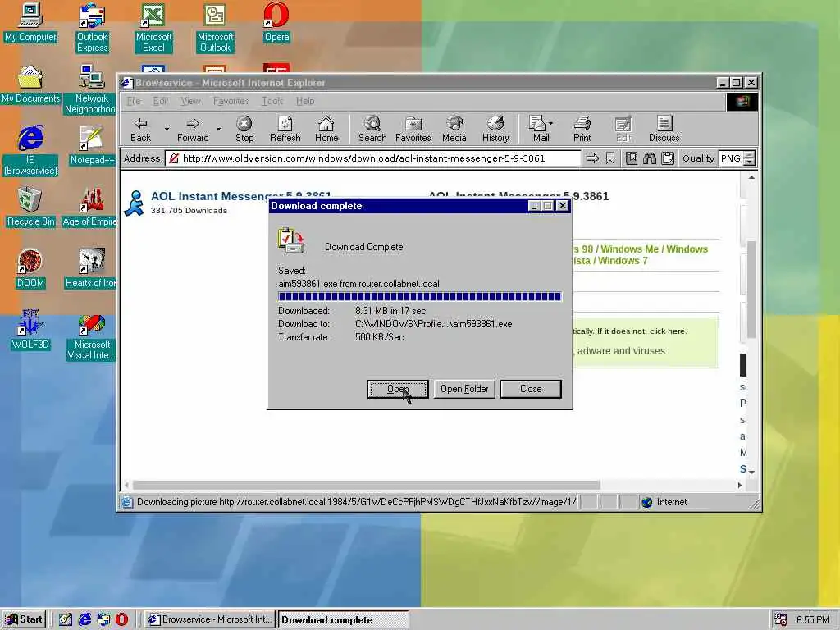Open the Edit menu

pos(160,101)
